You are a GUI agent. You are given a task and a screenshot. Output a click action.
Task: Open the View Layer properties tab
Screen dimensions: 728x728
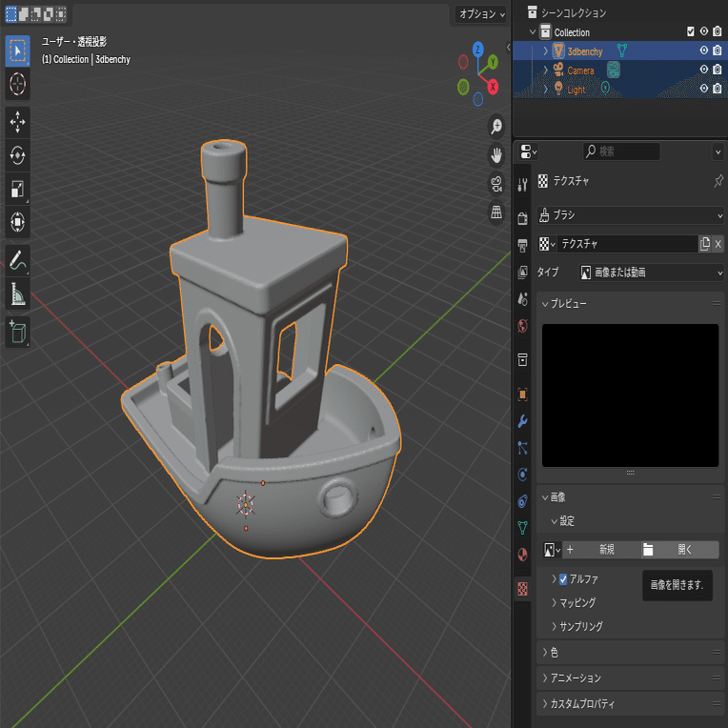(x=523, y=273)
